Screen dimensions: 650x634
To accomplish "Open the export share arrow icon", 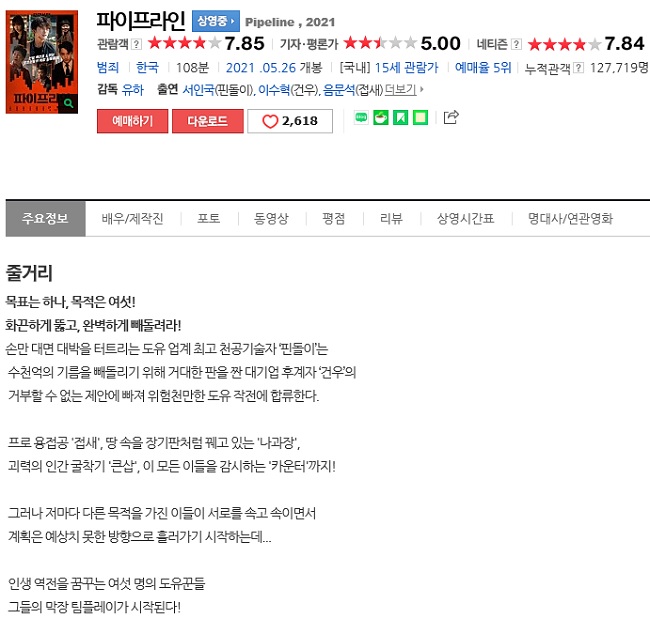I will (x=451, y=117).
